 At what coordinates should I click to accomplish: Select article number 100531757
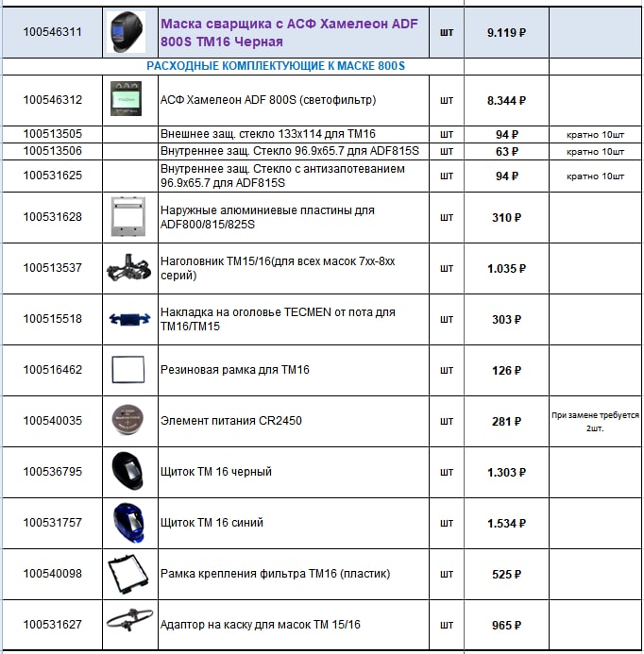coord(53,522)
